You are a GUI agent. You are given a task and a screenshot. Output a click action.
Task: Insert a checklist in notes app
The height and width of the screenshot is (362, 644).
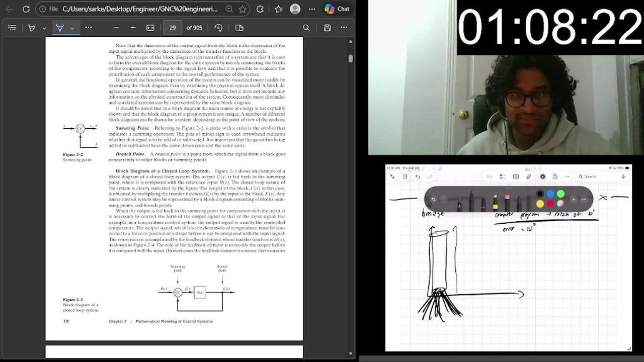coord(503,176)
